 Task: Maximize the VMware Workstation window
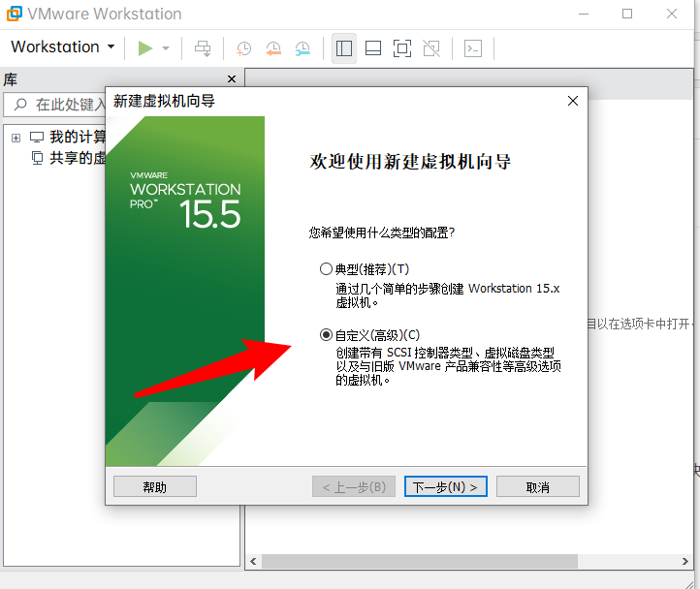(x=627, y=14)
